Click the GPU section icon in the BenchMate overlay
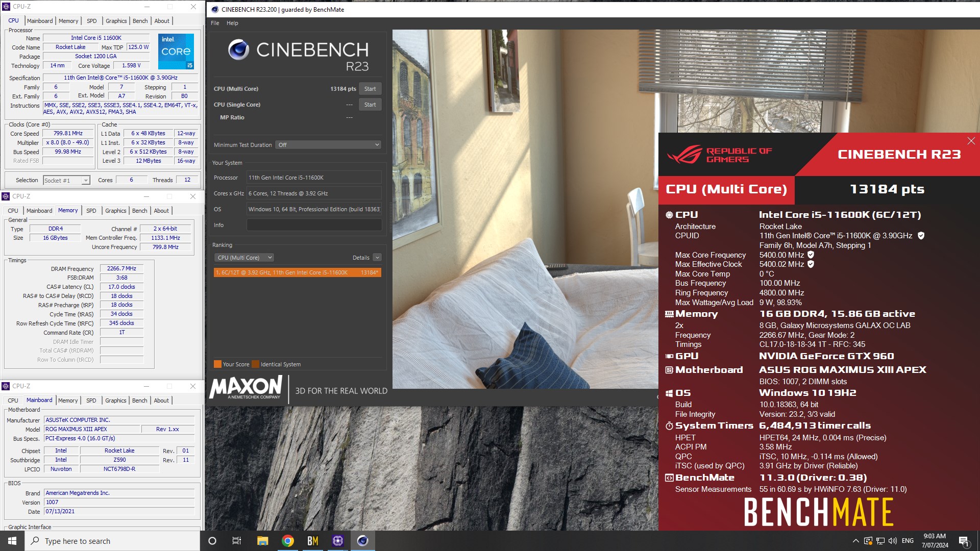The width and height of the screenshot is (980, 551). coord(669,356)
